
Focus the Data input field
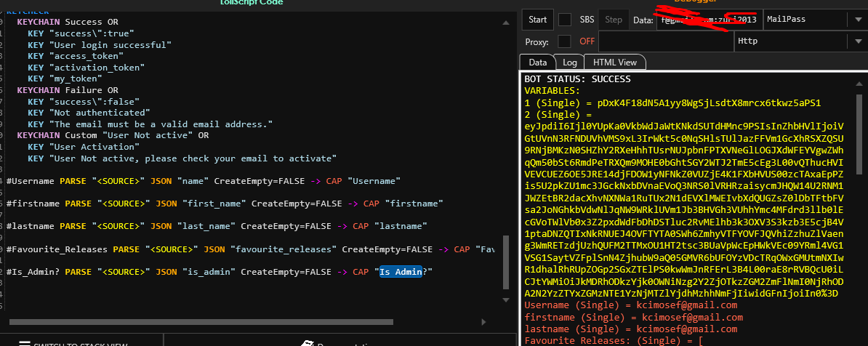[x=709, y=20]
